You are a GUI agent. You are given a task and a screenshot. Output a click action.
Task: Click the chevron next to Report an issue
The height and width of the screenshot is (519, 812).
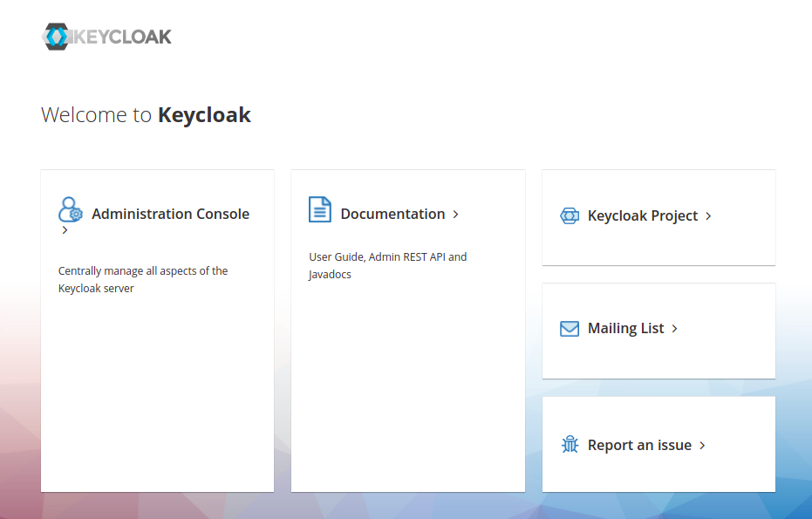702,445
